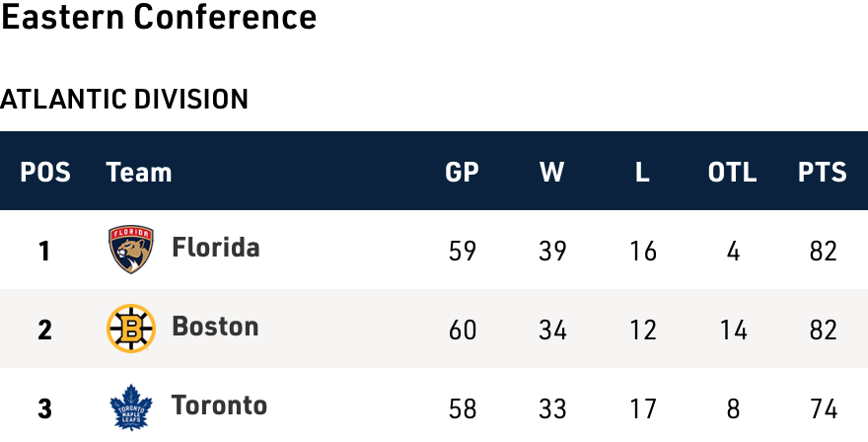Screen dimensions: 868x442
Task: Click the Toronto Maple Leafs logo
Action: [131, 407]
